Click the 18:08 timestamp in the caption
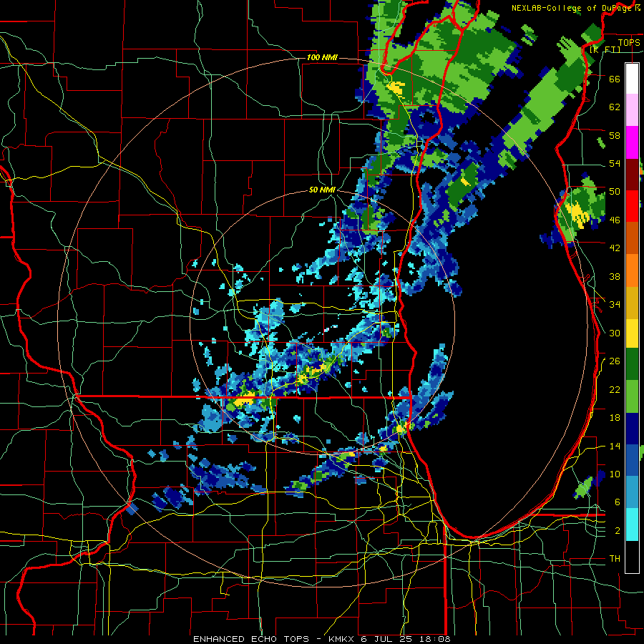 click(x=435, y=639)
